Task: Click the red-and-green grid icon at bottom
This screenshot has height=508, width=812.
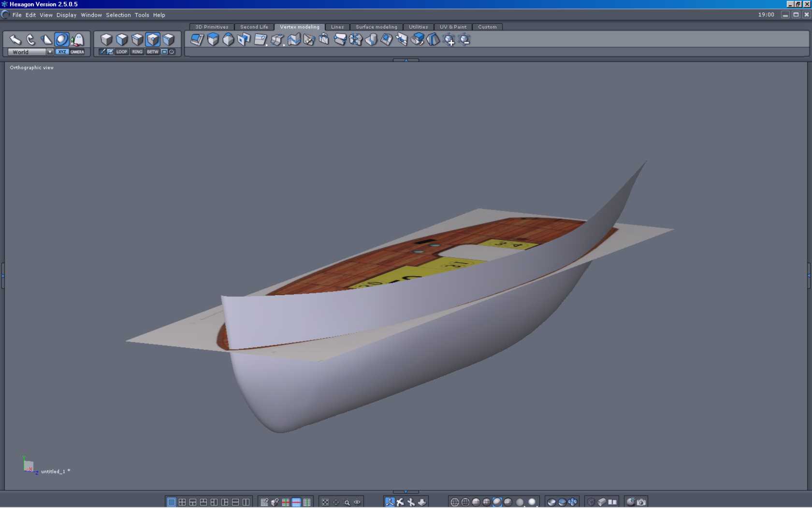Action: tap(286, 502)
